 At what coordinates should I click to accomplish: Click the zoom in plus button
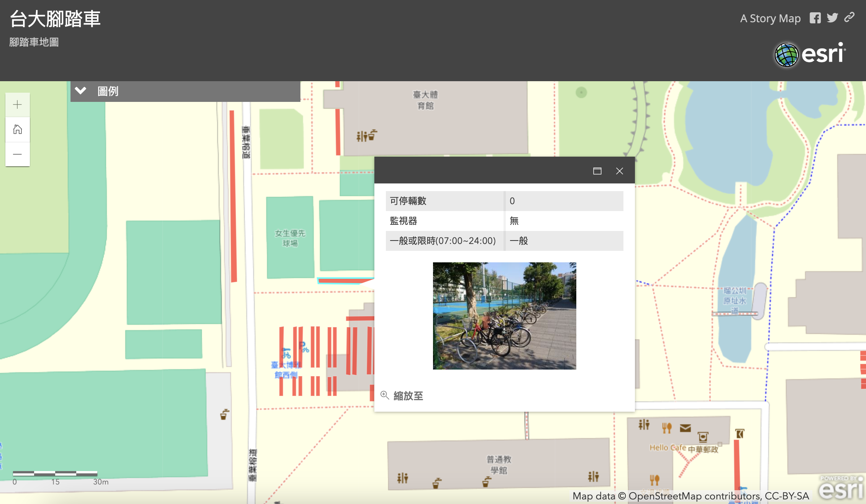tap(17, 105)
